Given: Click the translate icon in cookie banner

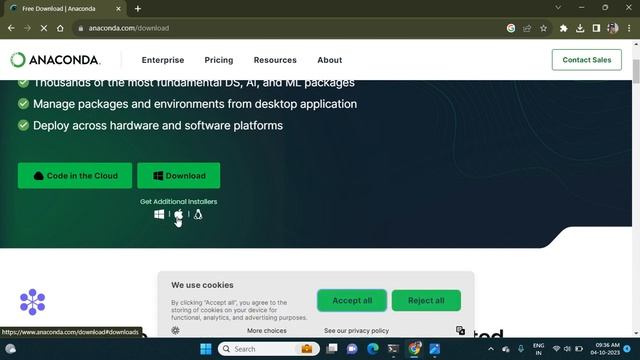Looking at the screenshot, I should [460, 330].
